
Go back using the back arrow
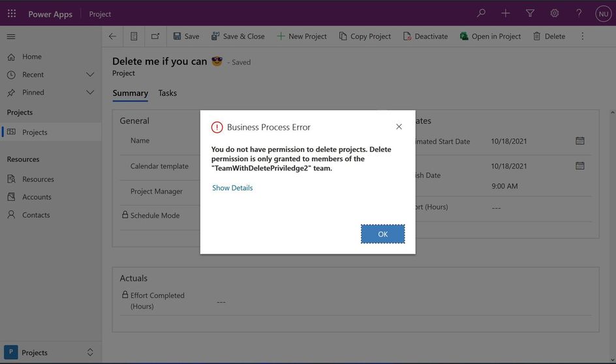tap(112, 36)
